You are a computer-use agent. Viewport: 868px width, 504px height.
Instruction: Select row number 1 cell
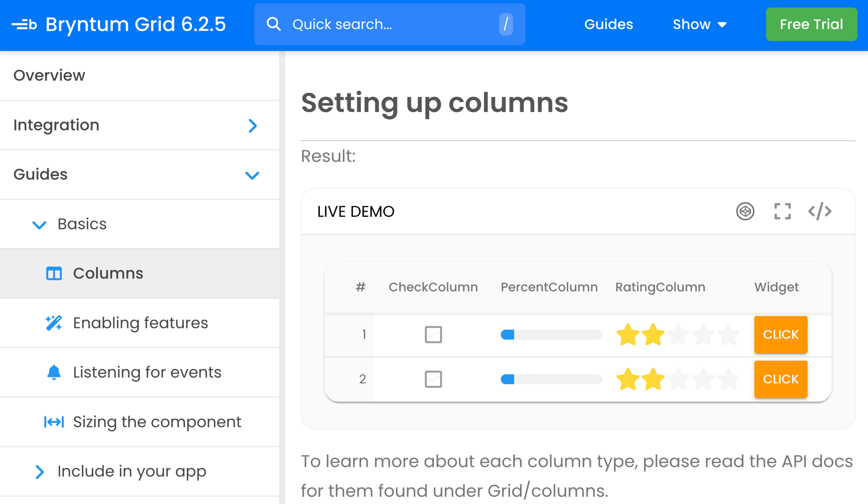pyautogui.click(x=349, y=334)
